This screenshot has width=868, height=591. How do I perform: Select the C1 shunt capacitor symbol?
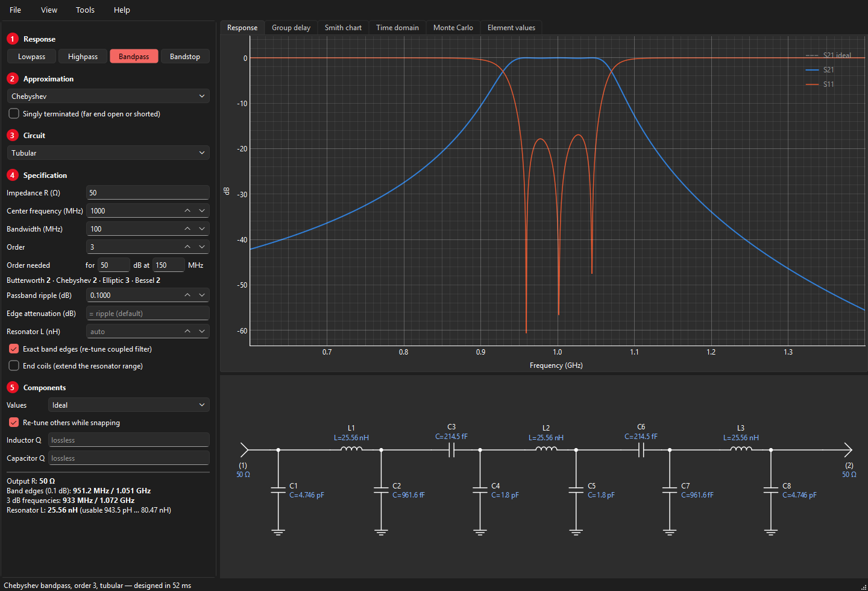[278, 490]
